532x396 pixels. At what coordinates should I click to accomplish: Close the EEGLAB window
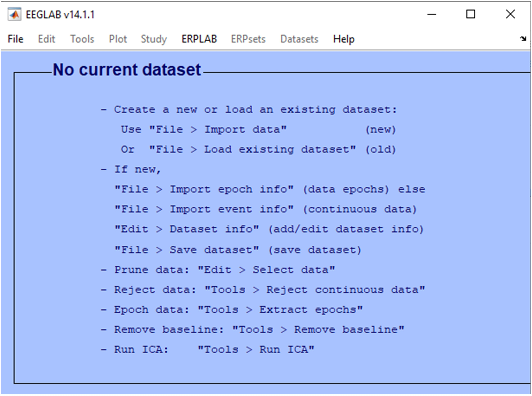pyautogui.click(x=510, y=14)
